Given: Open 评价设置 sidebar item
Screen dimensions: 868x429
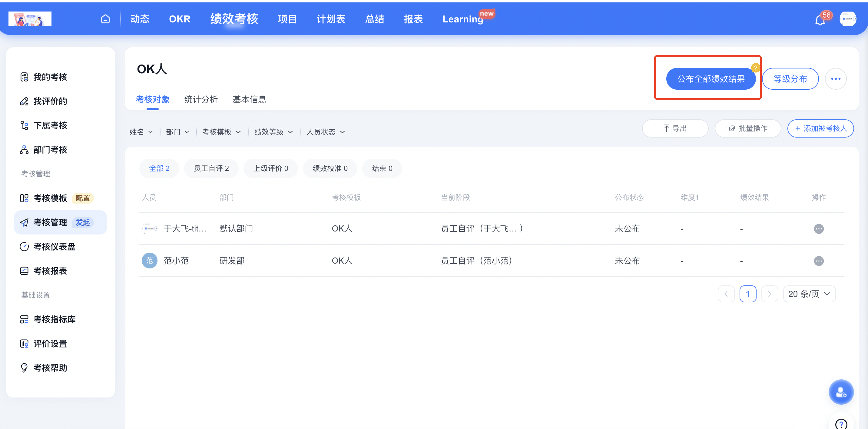Looking at the screenshot, I should click(x=61, y=344).
